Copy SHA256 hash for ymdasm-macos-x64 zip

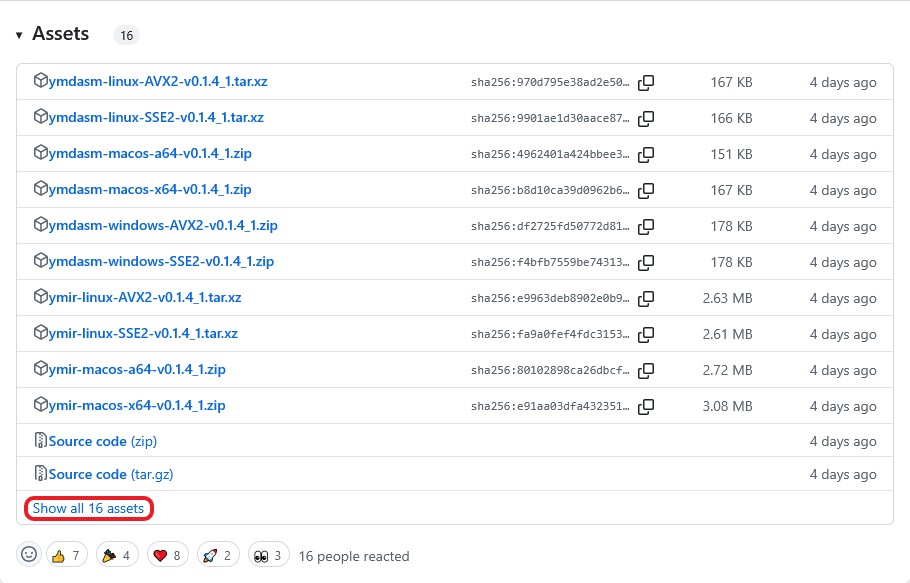pyautogui.click(x=646, y=190)
